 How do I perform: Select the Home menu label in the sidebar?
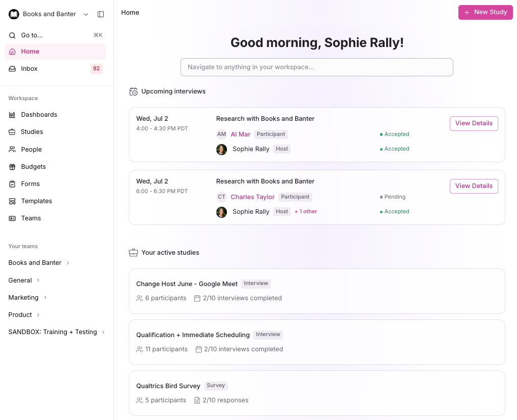pos(30,52)
